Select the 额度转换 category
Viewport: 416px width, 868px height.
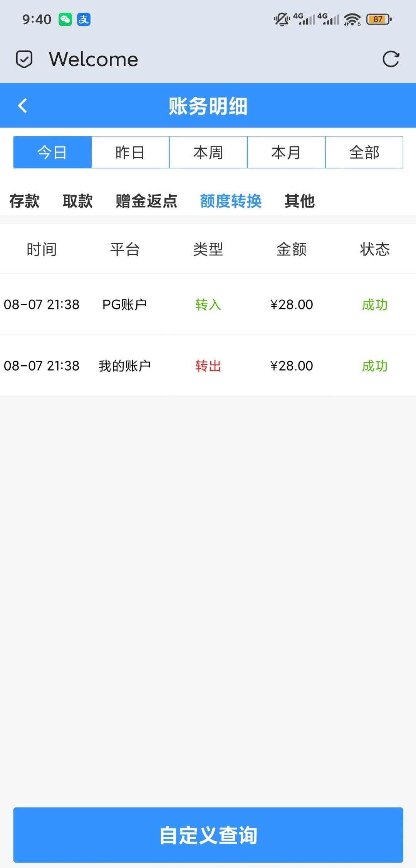coord(231,201)
